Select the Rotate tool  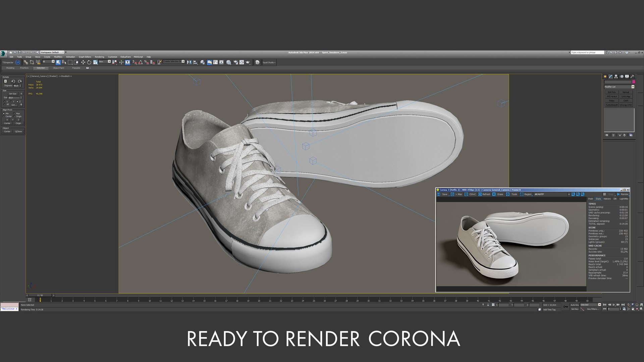89,62
